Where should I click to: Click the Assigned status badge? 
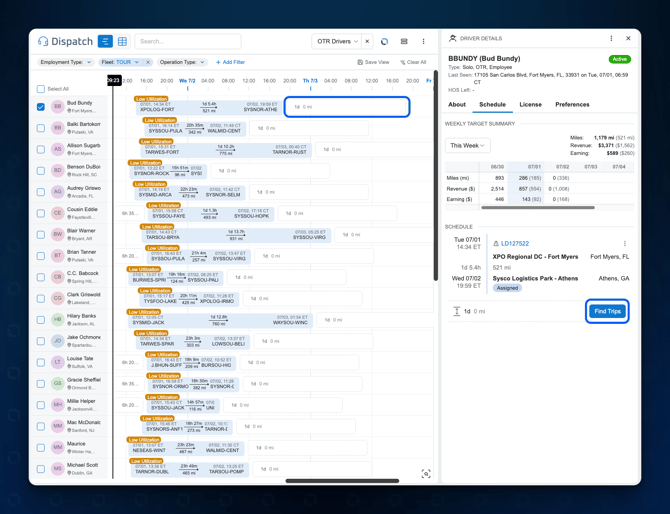[507, 288]
